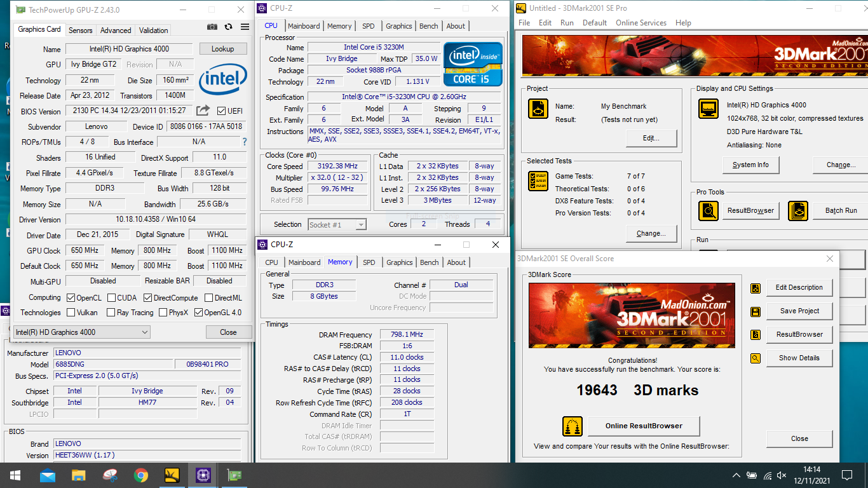Open 3DMark Online Services menu
Screen dimensions: 868x488
pos(641,22)
